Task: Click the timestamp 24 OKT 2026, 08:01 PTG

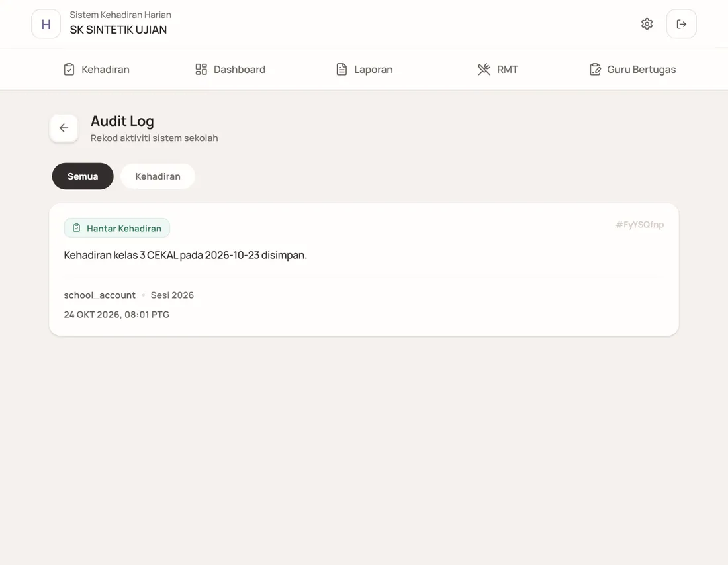Action: pyautogui.click(x=116, y=315)
